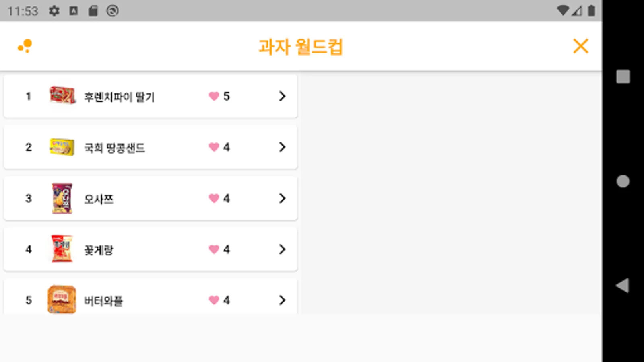644x362 pixels.
Task: Tap the Android home circle button
Action: coord(623,181)
